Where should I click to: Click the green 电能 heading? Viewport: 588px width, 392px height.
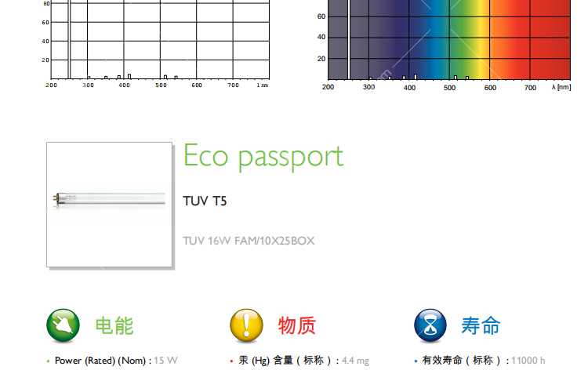click(x=114, y=325)
